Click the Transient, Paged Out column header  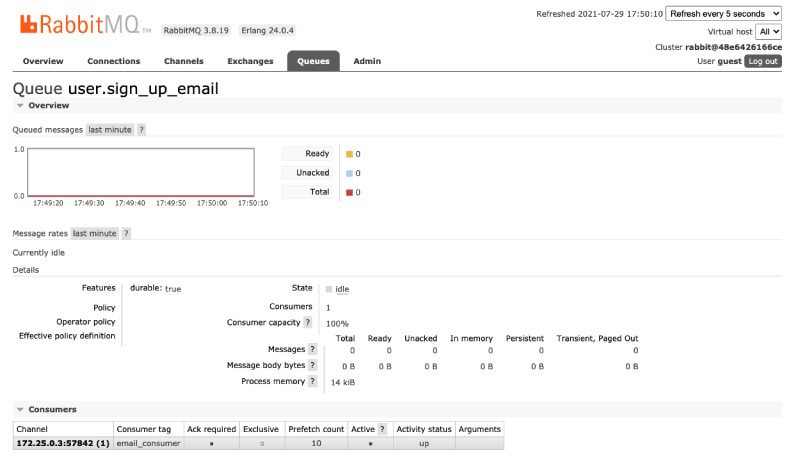(597, 338)
